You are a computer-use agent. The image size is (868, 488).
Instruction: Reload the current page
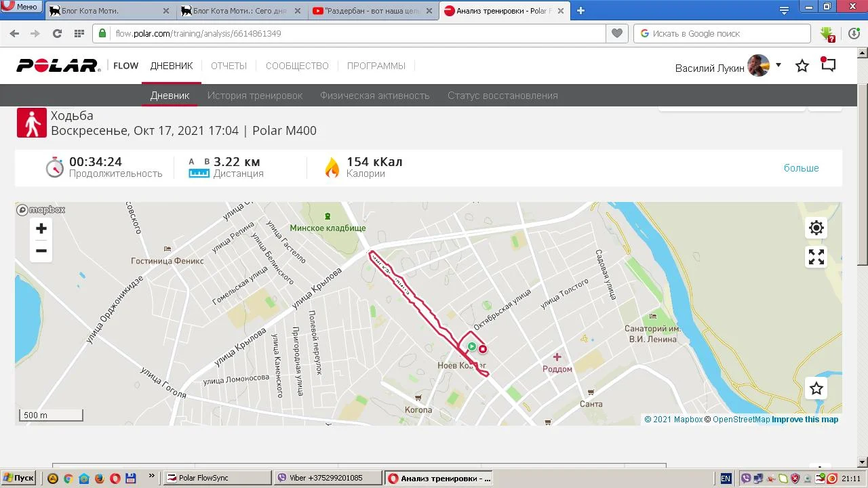tap(57, 33)
